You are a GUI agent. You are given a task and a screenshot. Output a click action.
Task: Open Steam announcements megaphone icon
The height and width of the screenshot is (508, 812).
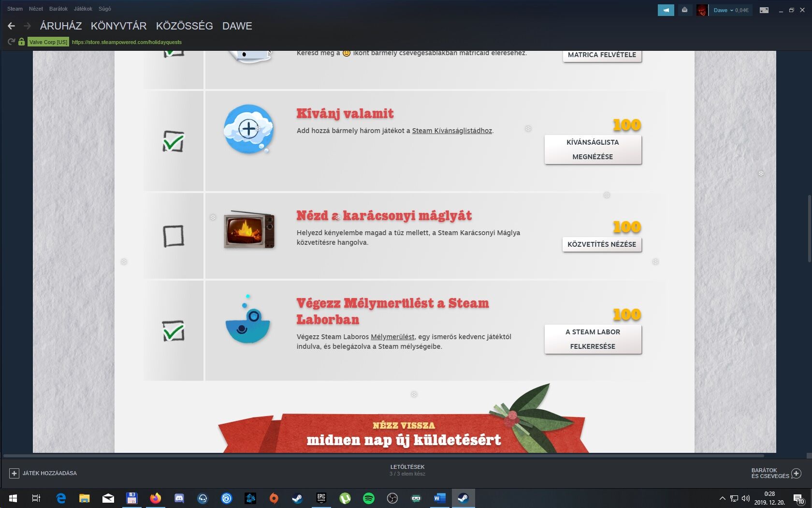[x=666, y=10]
